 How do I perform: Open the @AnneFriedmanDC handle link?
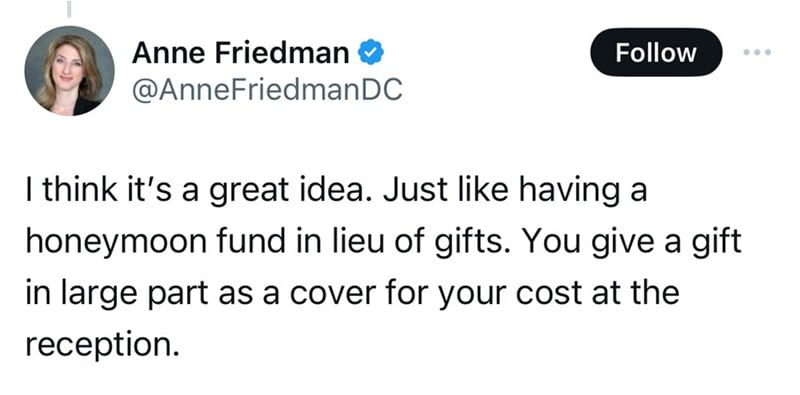point(267,90)
